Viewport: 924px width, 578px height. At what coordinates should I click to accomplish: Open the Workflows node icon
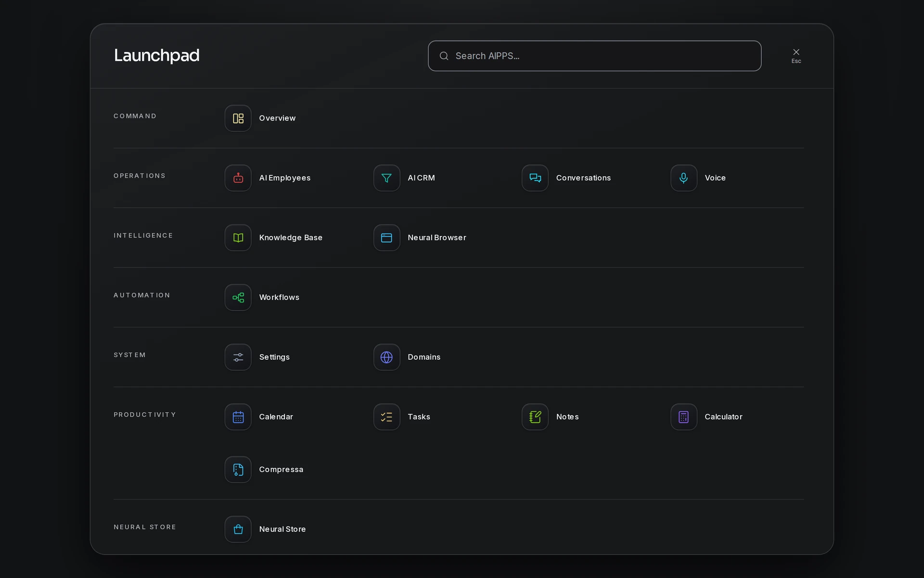238,297
